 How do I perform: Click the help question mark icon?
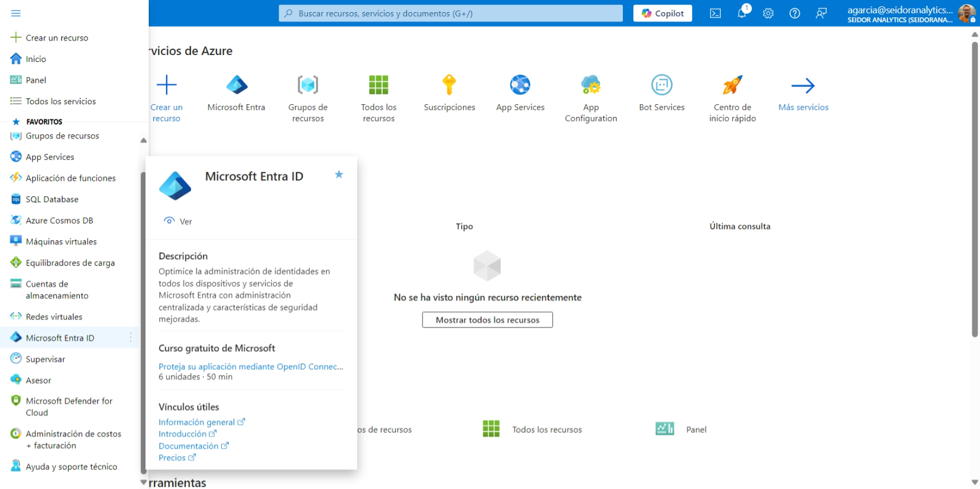click(795, 13)
